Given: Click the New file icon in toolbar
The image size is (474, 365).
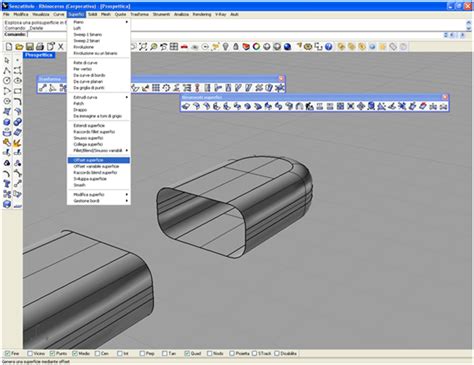Looking at the screenshot, I should tap(8, 47).
